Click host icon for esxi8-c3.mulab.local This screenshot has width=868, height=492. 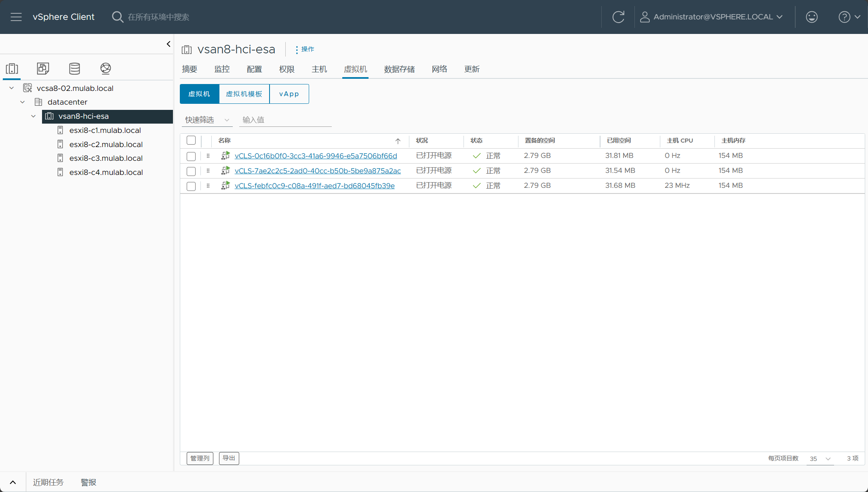[x=60, y=158]
